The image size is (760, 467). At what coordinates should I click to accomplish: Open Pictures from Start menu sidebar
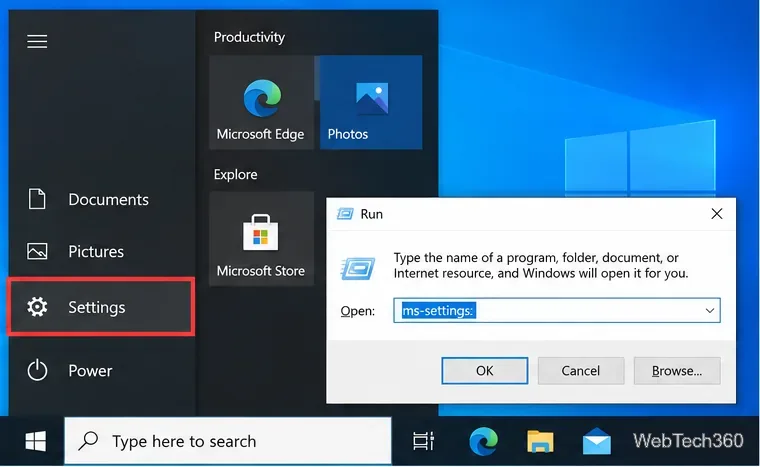coord(102,251)
